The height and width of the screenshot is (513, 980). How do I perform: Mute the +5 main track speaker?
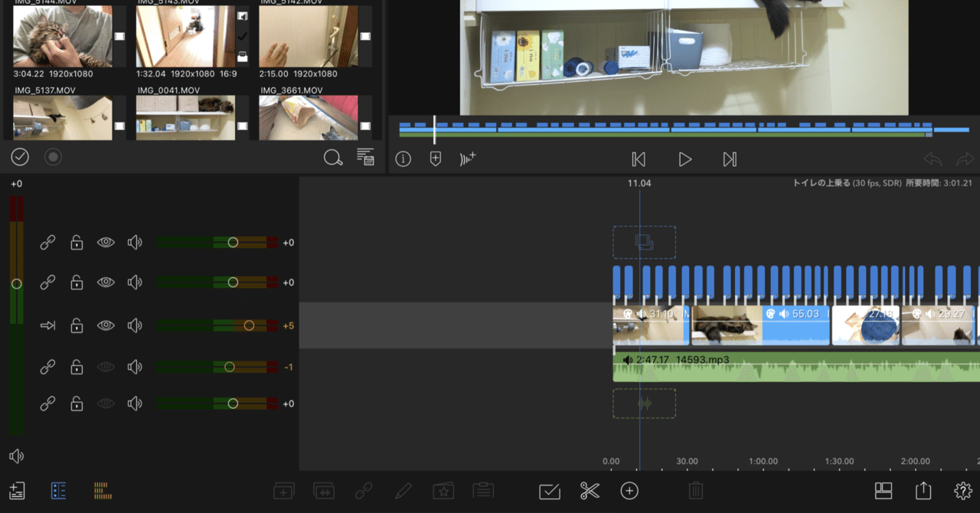(x=135, y=325)
